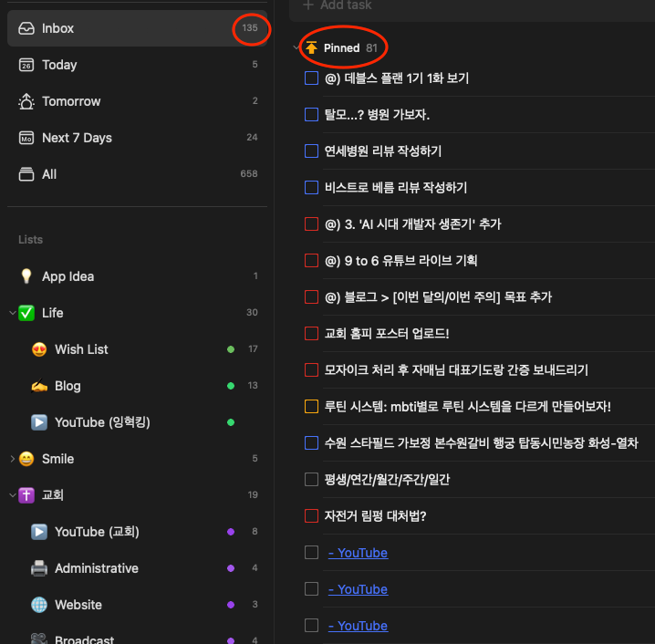
Task: Open the YouTube link in the third-to-last visible task row
Action: point(358,553)
